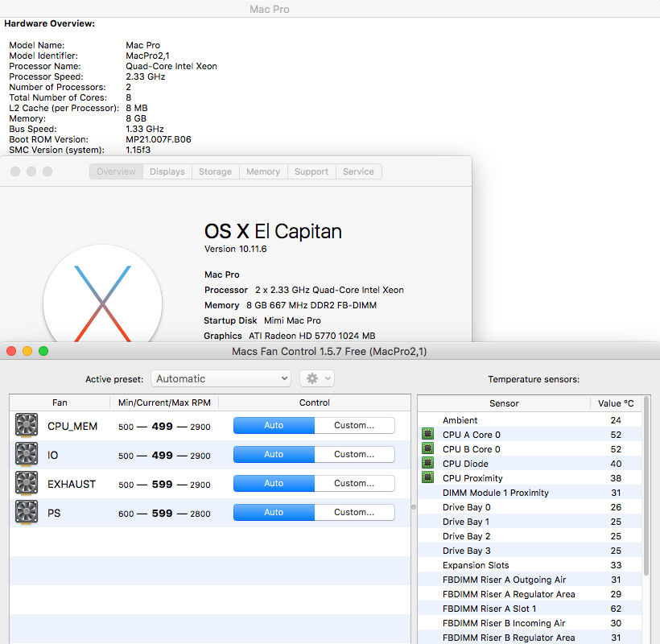660x644 pixels.
Task: Select the Drive Bay 3 sensor row
Action: point(530,550)
